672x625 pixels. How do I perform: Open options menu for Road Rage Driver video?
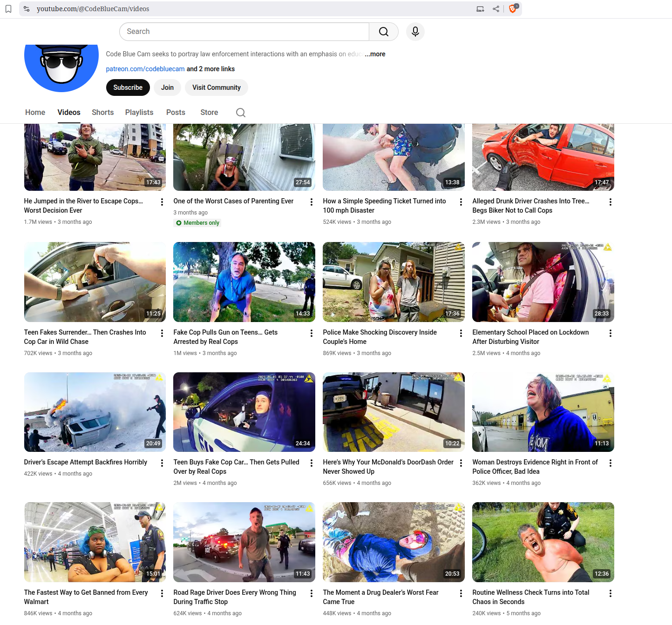pos(311,593)
